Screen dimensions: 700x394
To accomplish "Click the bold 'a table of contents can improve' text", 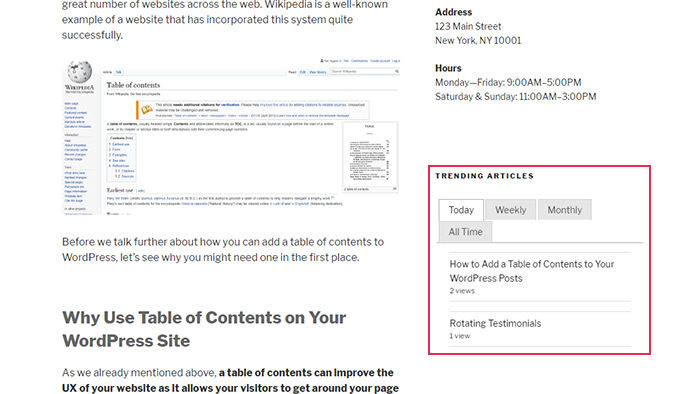I will [306, 373].
